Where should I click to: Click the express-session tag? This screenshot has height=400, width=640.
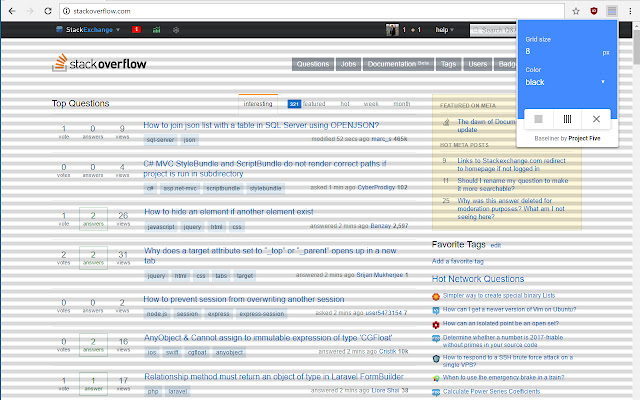coord(262,314)
